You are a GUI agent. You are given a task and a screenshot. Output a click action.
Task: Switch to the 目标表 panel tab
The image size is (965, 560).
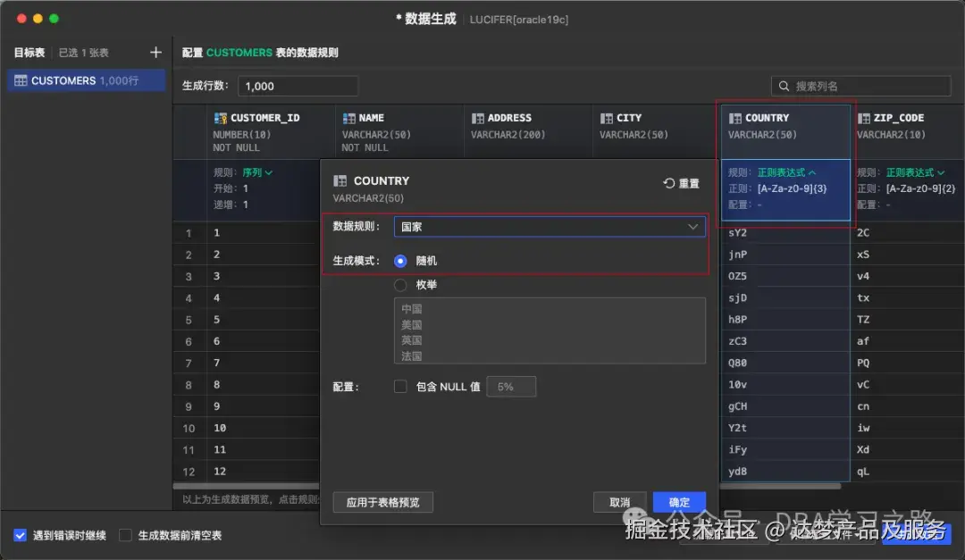coord(29,52)
